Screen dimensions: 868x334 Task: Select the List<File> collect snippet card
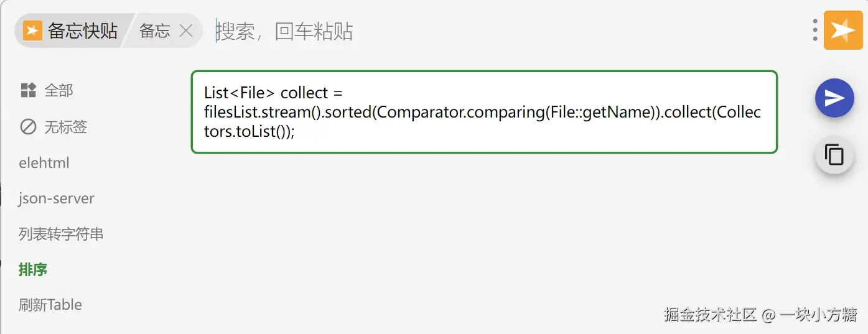click(x=483, y=112)
